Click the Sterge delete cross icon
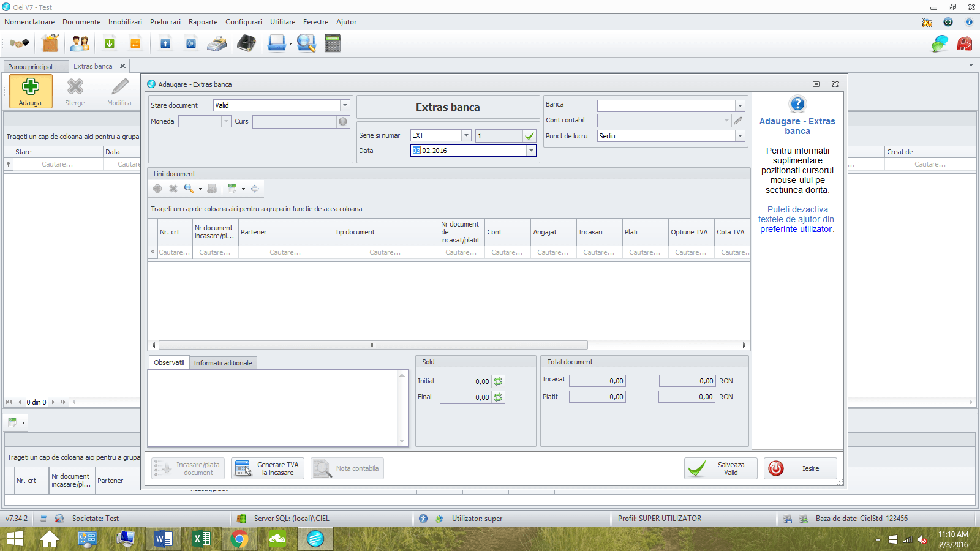Image resolution: width=980 pixels, height=551 pixels. [75, 87]
